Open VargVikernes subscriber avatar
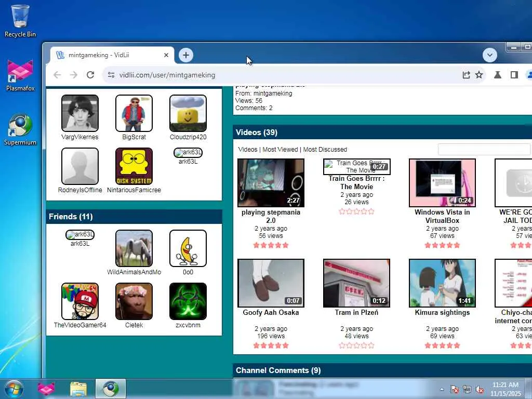 pyautogui.click(x=79, y=113)
